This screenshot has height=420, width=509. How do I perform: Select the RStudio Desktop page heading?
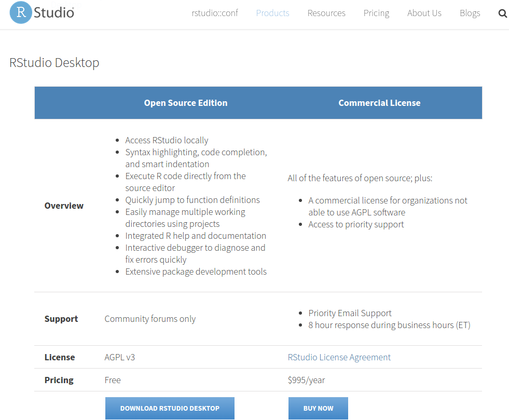click(54, 63)
